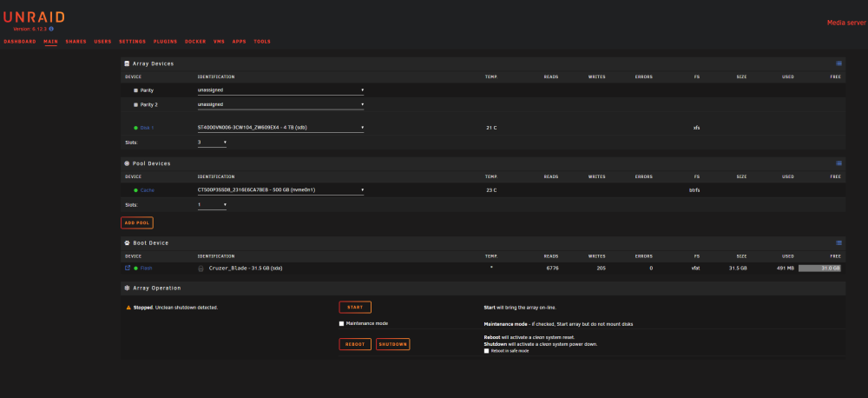868x398 pixels.
Task: Switch to the Dashboard tab
Action: (x=20, y=42)
